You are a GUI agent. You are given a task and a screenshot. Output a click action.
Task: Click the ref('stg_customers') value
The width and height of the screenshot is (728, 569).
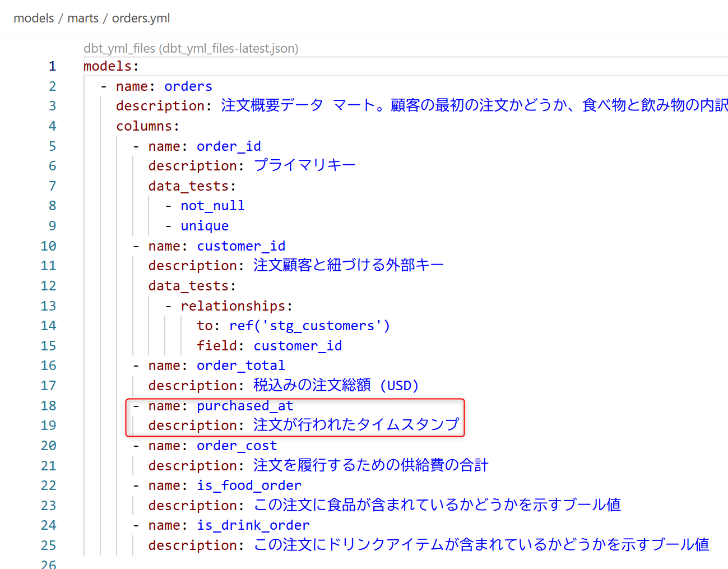[309, 326]
